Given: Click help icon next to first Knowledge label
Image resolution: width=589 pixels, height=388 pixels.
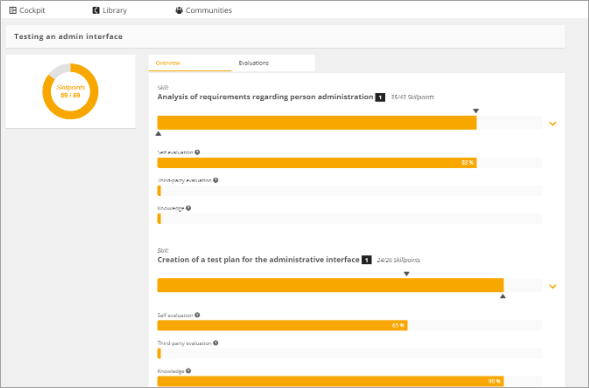Looking at the screenshot, I should (x=189, y=208).
